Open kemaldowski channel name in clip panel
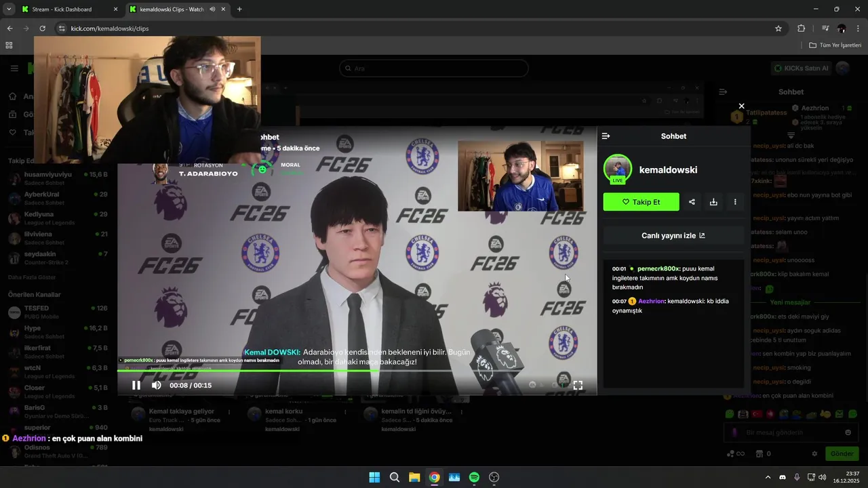Screen dimensions: 868x488 668,170
